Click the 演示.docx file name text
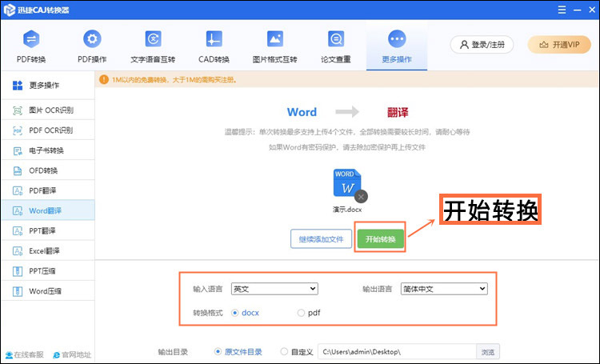This screenshot has height=364, width=600. point(347,210)
